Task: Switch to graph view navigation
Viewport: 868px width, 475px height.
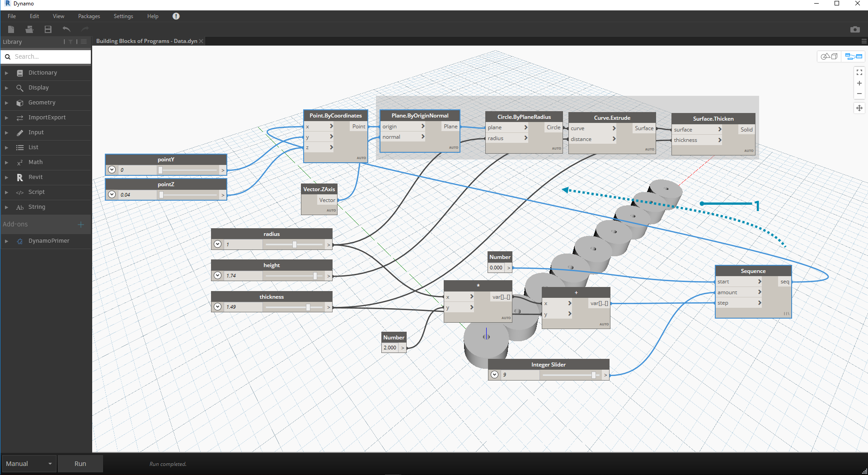Action: point(854,56)
